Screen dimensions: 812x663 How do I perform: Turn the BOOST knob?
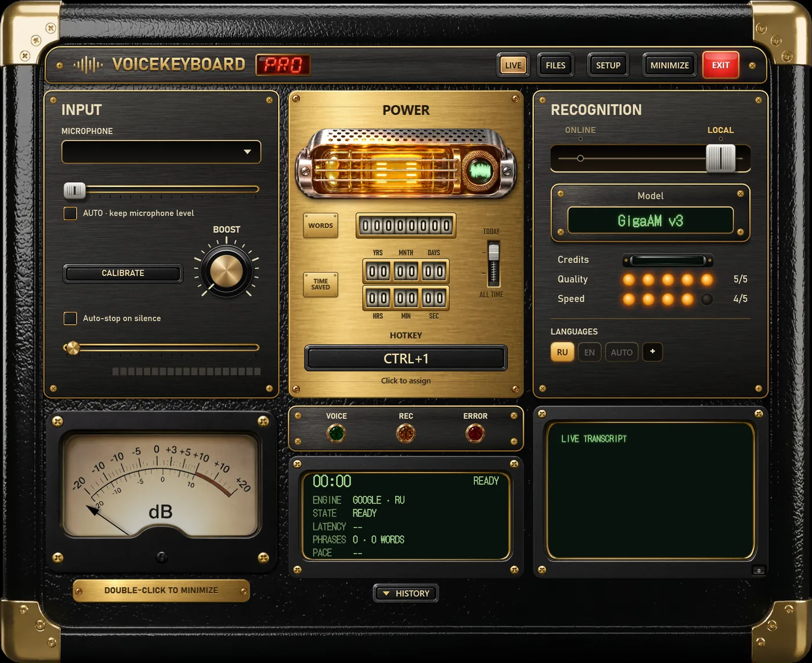pos(226,271)
